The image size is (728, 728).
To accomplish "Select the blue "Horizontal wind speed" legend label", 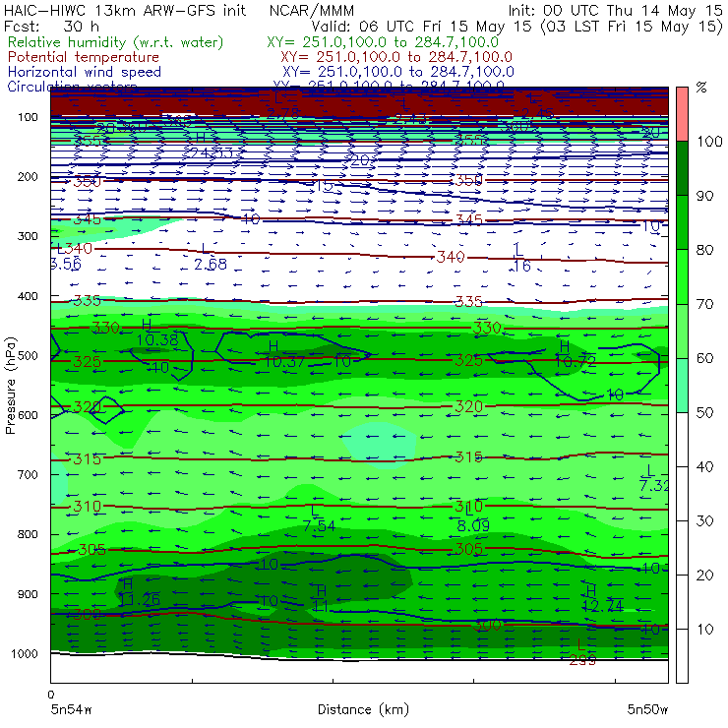I will click(84, 72).
